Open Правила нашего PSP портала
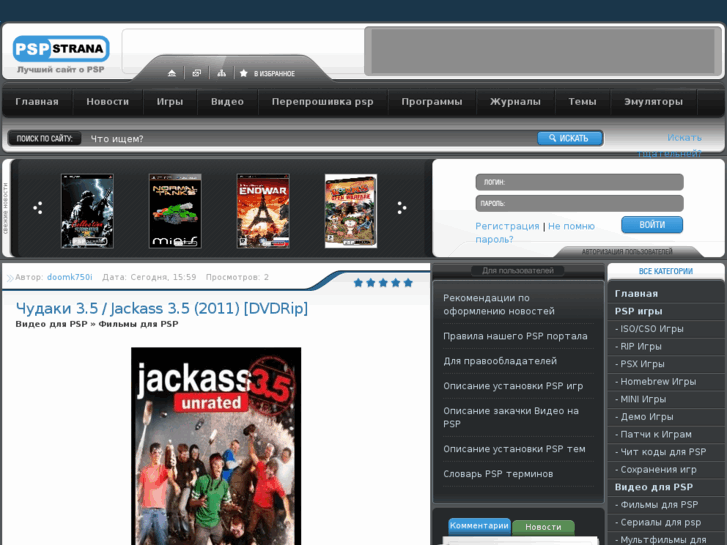The image size is (727, 545). (x=515, y=336)
